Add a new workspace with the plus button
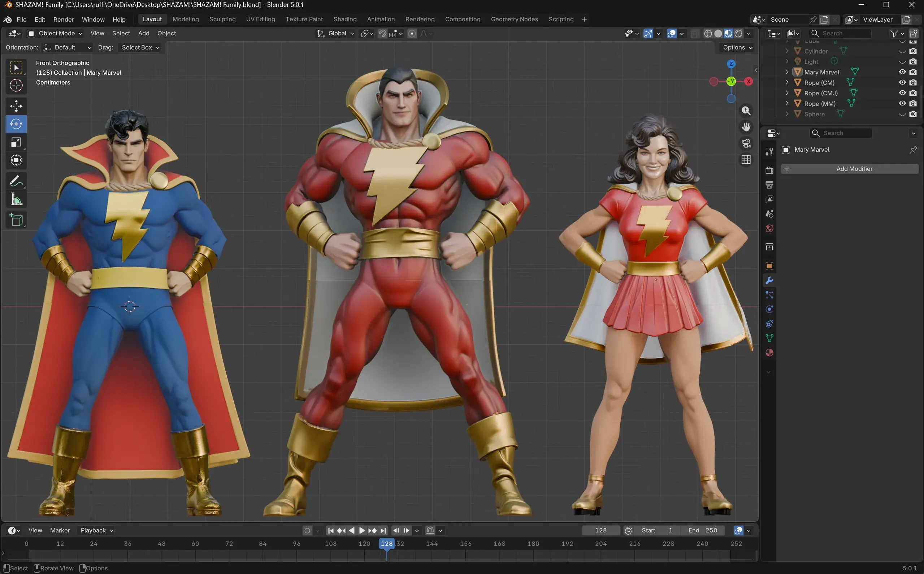924x574 pixels. [584, 20]
